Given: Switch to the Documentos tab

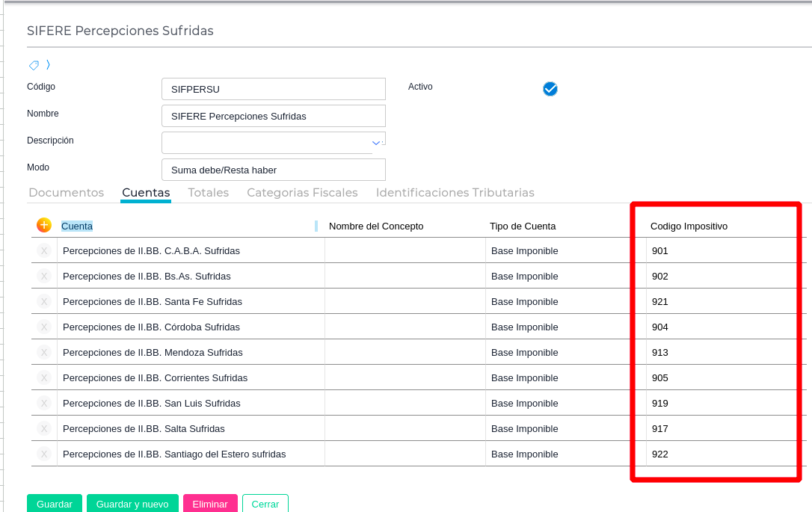Looking at the screenshot, I should tap(66, 193).
